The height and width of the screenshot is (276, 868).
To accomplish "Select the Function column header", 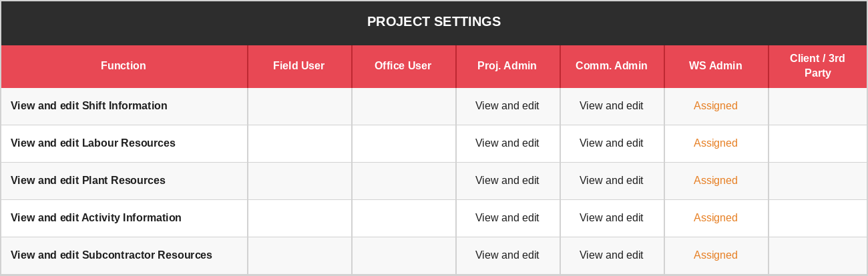I will [124, 66].
